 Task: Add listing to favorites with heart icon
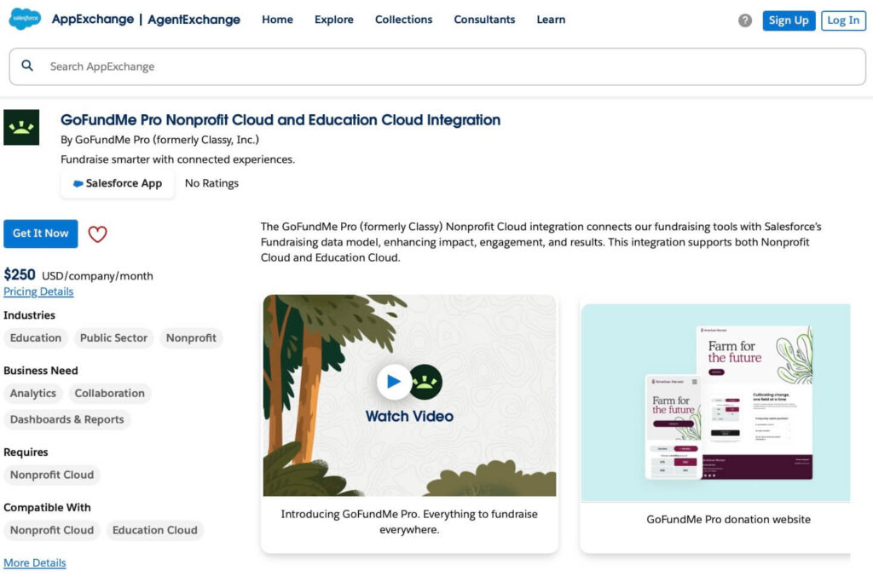pyautogui.click(x=97, y=233)
